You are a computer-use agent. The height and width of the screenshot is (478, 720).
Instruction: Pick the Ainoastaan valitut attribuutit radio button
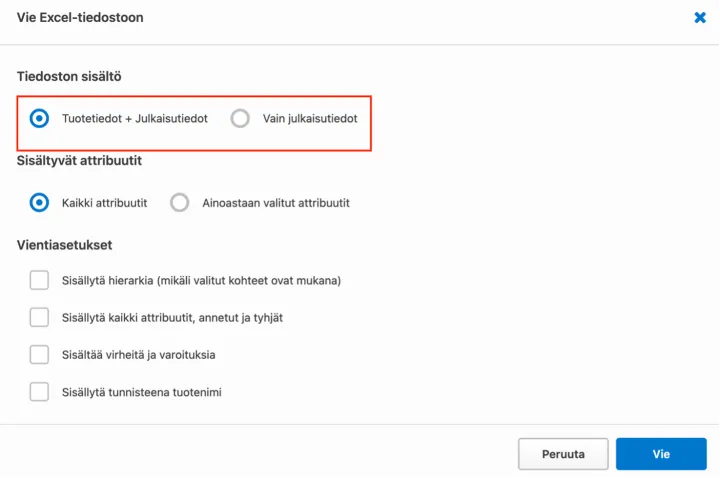point(179,203)
